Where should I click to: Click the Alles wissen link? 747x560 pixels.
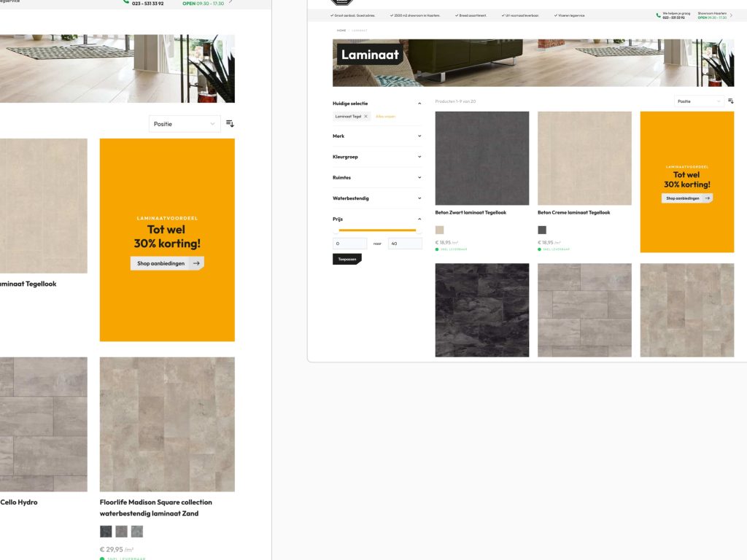click(x=385, y=116)
